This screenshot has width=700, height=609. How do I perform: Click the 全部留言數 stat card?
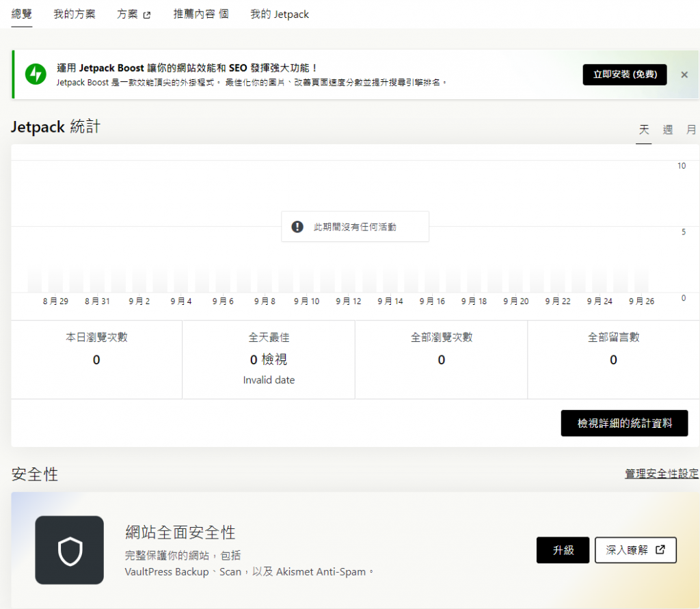(613, 360)
